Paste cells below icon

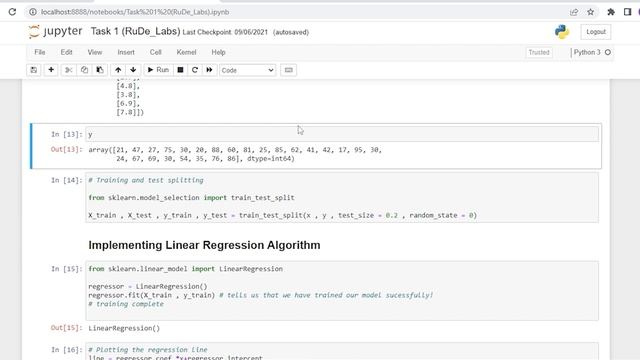[100, 70]
